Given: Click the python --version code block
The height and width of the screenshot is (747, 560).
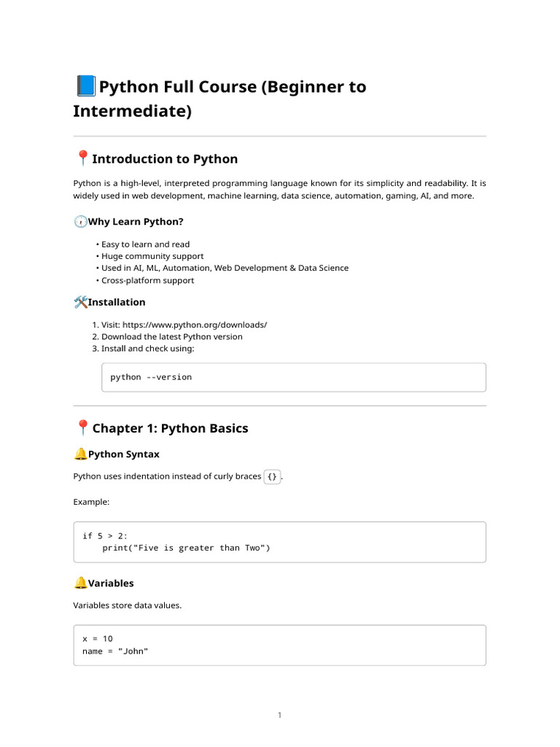Looking at the screenshot, I should 293,377.
